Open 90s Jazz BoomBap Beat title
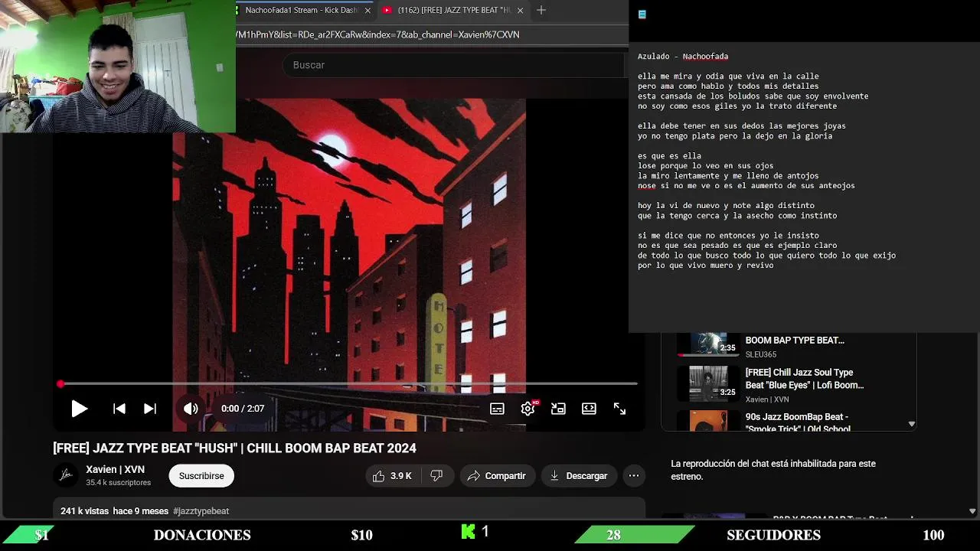Viewport: 980px width, 551px height. [x=798, y=422]
